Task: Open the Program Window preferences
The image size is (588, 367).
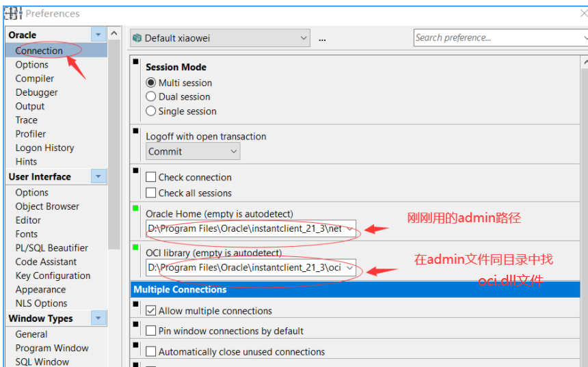Action: tap(52, 348)
